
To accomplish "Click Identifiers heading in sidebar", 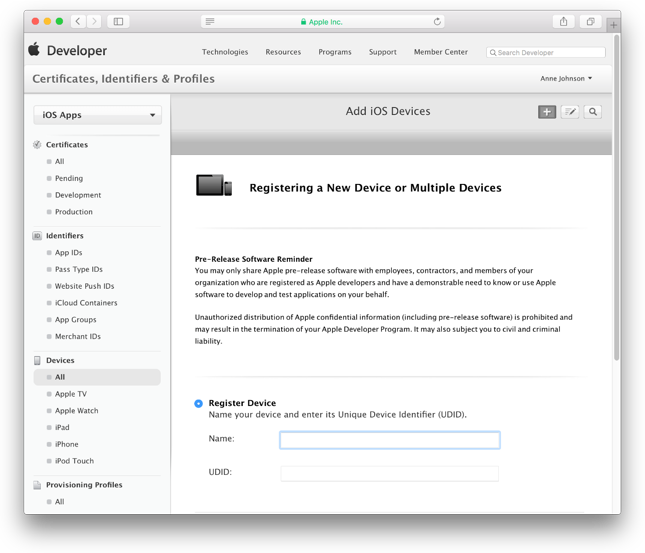I will [x=65, y=236].
